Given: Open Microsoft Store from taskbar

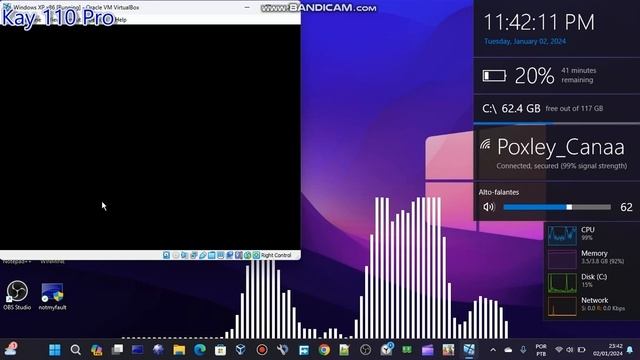Looking at the screenshot, I should tap(220, 350).
